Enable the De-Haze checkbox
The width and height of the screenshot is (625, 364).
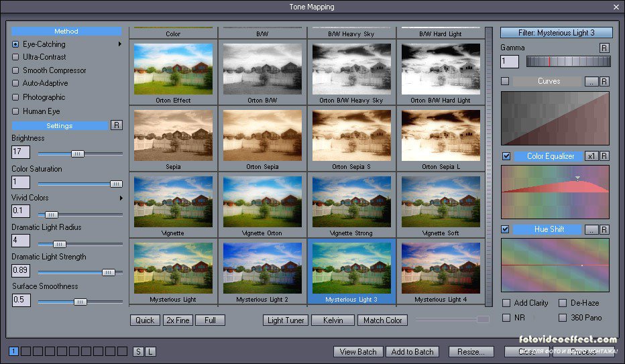point(563,303)
